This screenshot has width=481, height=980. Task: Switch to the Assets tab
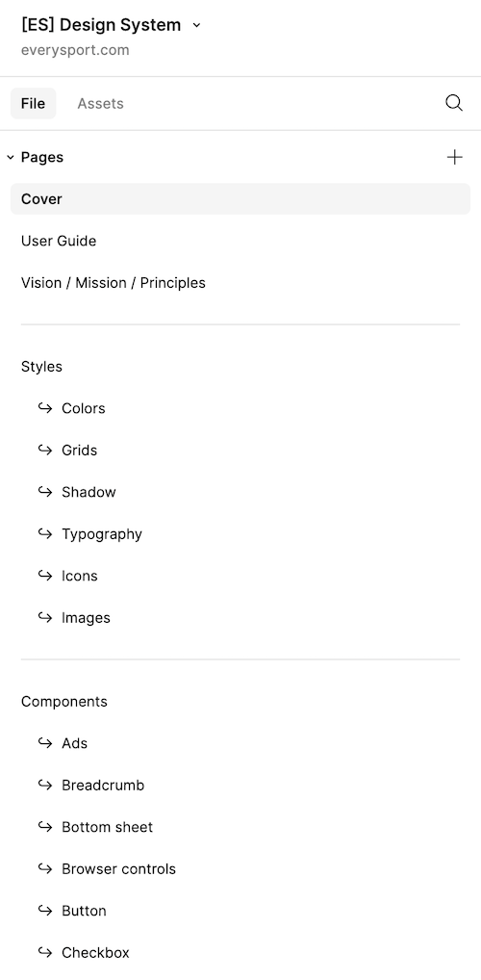(101, 104)
